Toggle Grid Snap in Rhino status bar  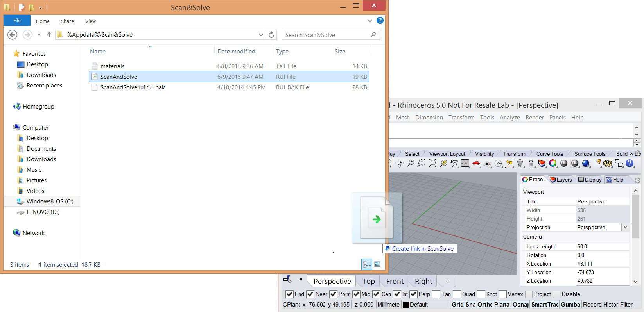click(463, 305)
